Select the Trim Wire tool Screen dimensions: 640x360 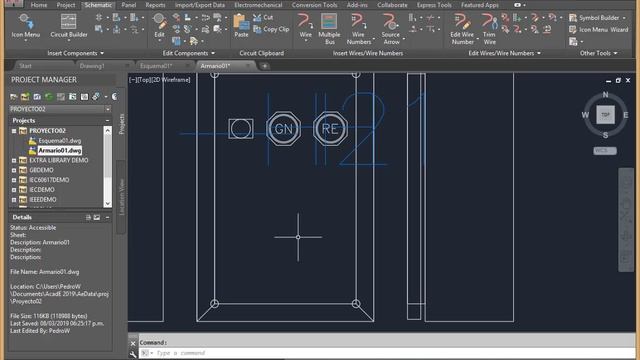489,29
